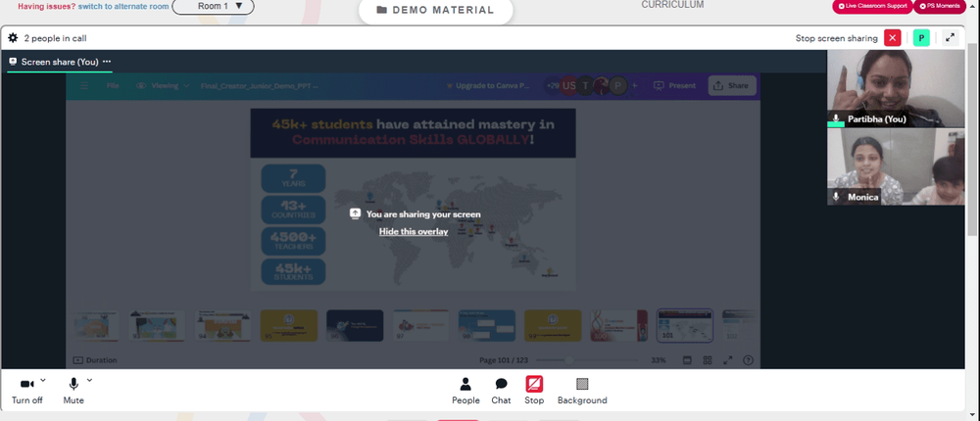Click Final_Creator_Junior_Demo_PPT file title
Image resolution: width=980 pixels, height=421 pixels.
coord(260,86)
